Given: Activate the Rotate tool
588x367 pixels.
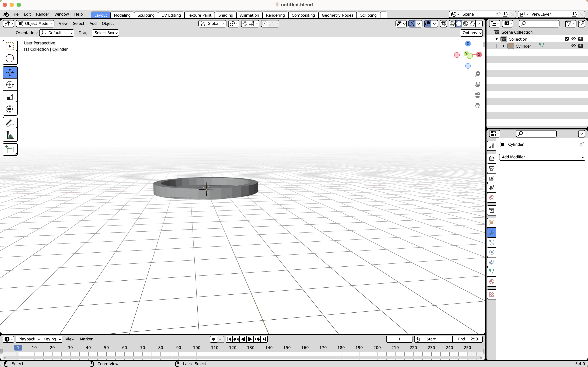Looking at the screenshot, I should click(x=10, y=84).
